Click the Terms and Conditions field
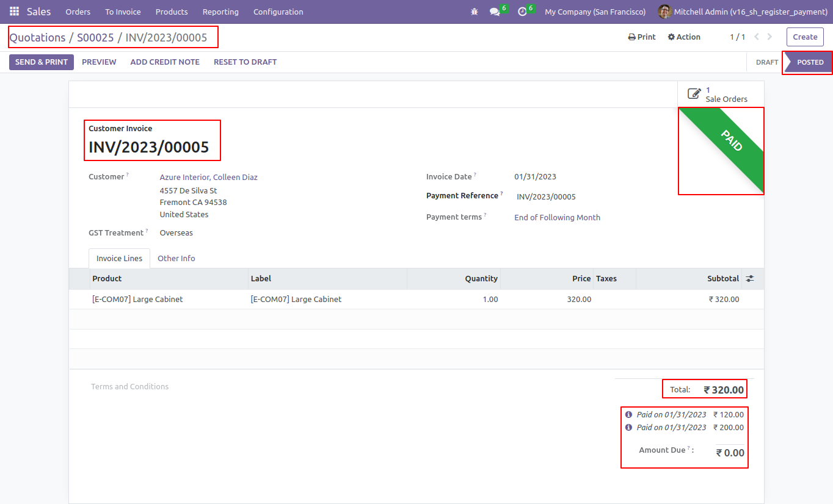The width and height of the screenshot is (833, 504). (130, 386)
